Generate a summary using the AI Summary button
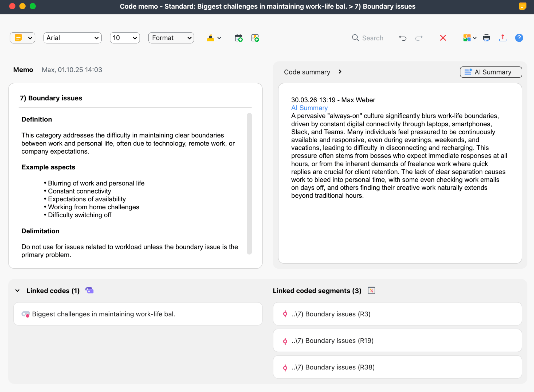534x392 pixels. coord(491,72)
